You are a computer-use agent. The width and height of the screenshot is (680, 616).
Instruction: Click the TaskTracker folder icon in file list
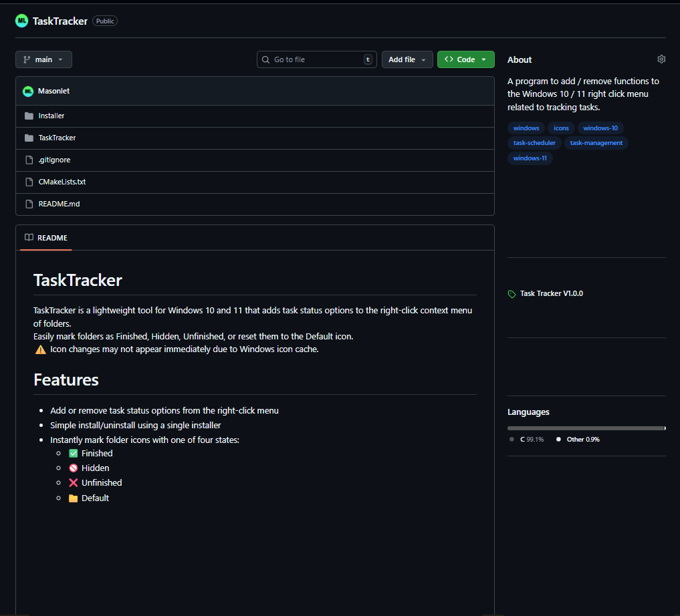29,138
